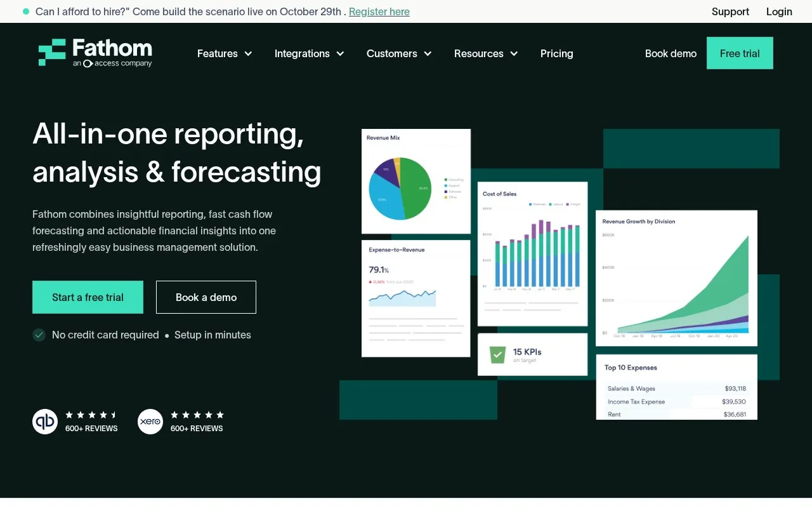Click the QuickBooks logo icon
The height and width of the screenshot is (508, 812).
coord(45,422)
